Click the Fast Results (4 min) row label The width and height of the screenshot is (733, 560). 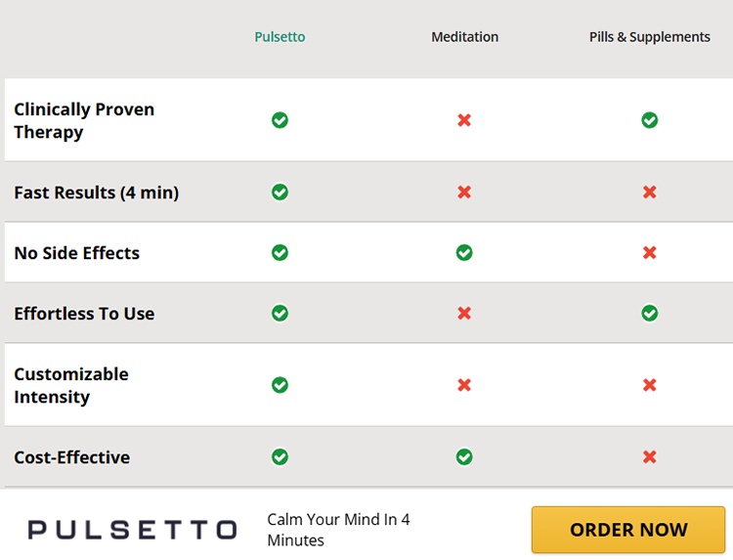96,193
